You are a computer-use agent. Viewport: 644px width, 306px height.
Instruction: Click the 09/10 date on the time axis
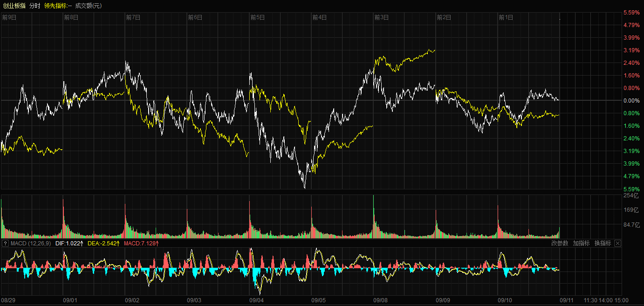[x=505, y=300]
